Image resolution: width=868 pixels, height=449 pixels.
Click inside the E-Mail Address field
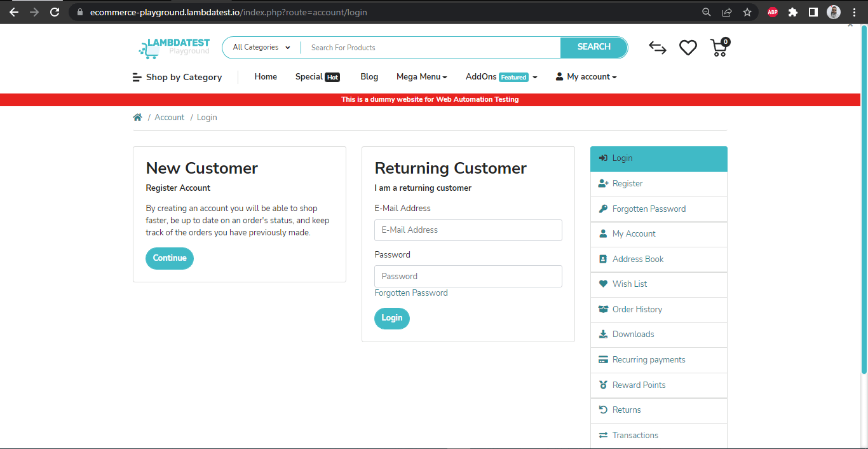(x=468, y=230)
